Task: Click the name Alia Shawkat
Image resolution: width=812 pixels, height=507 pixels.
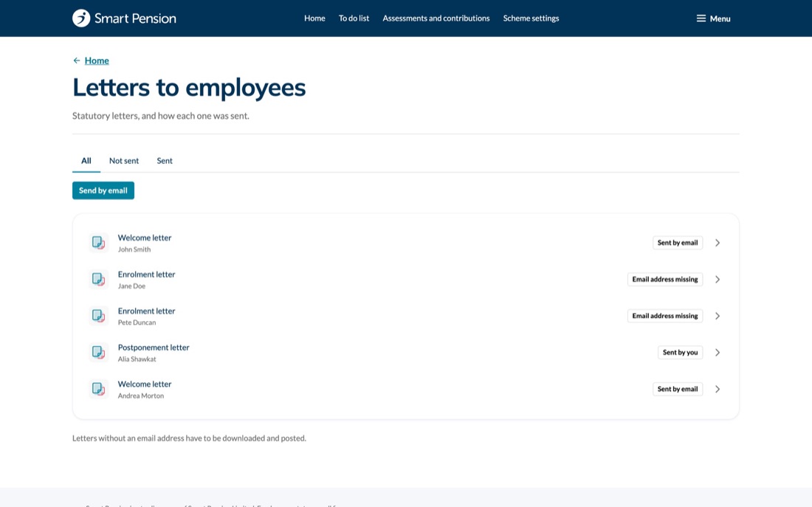Action: (x=137, y=359)
